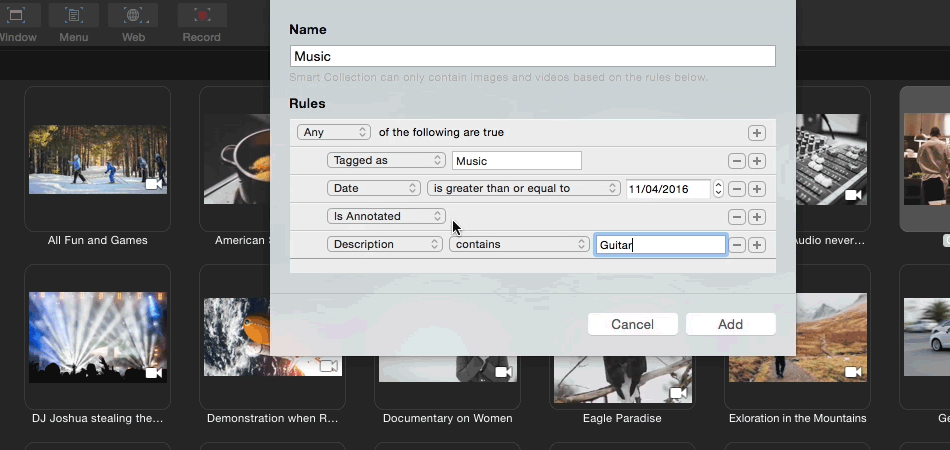Add a rule after the Date row
The image size is (950, 450).
756,189
